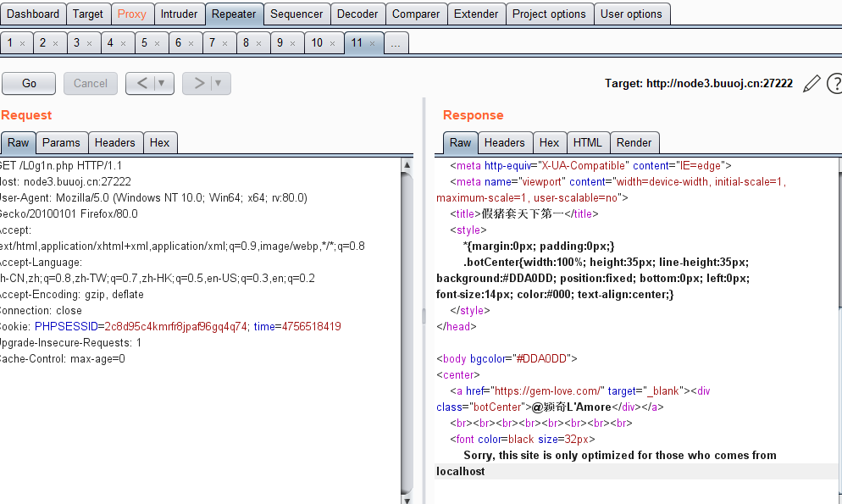The height and width of the screenshot is (504, 842).
Task: Close Repeater tab 4
Action: tap(123, 43)
